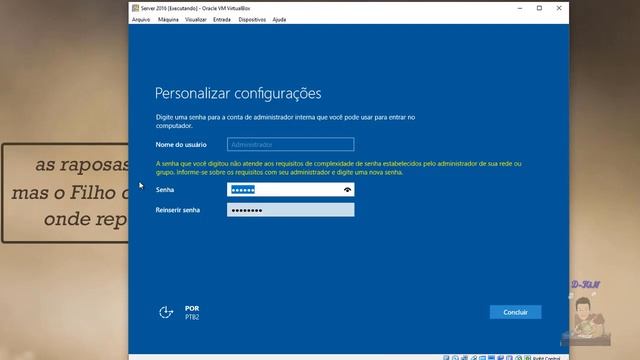This screenshot has width=640, height=360.
Task: Click the 'Senha' label
Action: (x=164, y=190)
